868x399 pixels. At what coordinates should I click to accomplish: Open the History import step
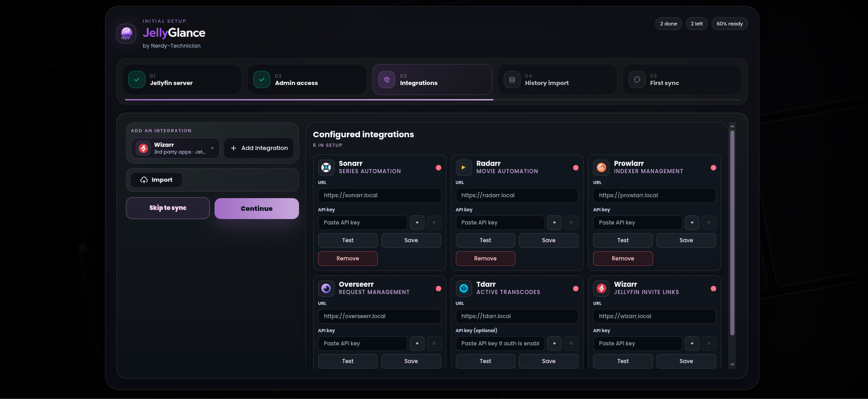point(557,80)
